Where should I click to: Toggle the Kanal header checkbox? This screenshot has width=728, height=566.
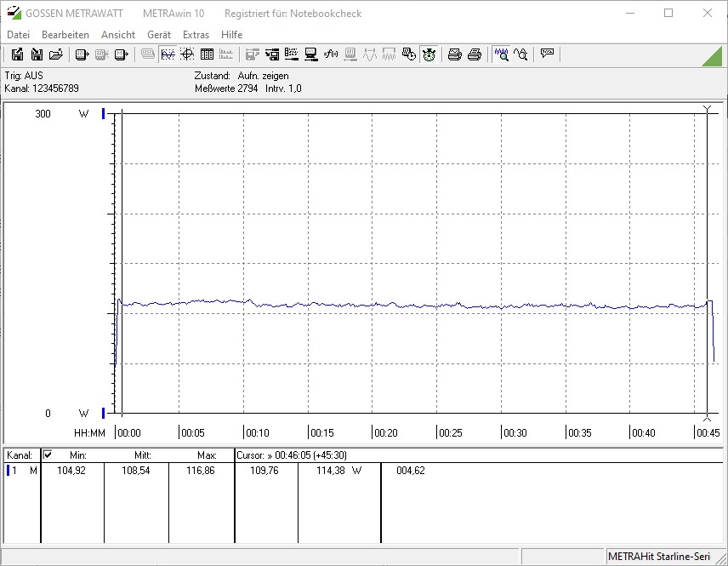(x=48, y=455)
